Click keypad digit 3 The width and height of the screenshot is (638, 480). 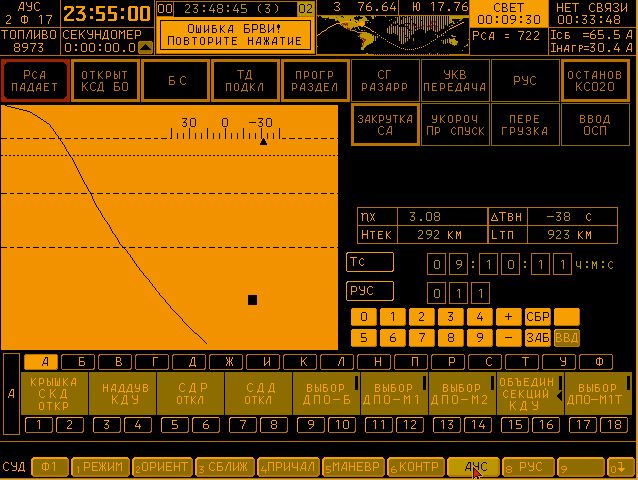coord(451,317)
